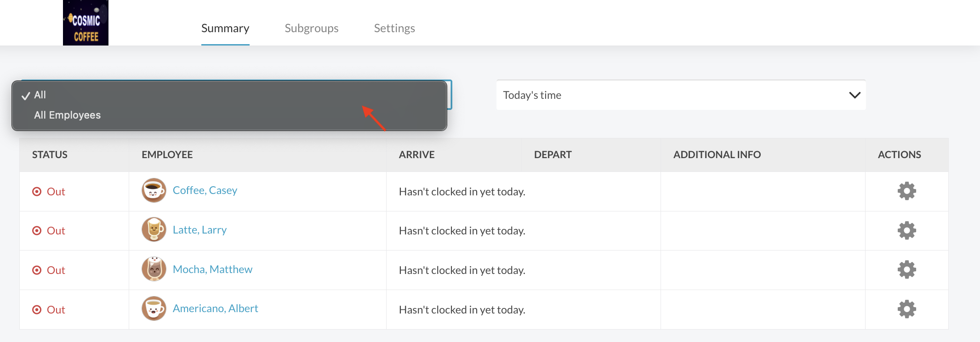Click the Out status icon for Casey
Screen dimensions: 980x342
[x=37, y=192]
